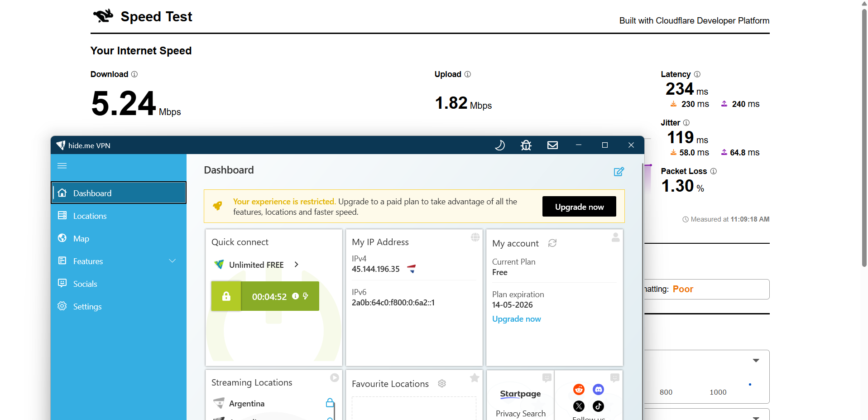Open the Dashboard sidebar item
Viewport: 868px width, 420px height.
pyautogui.click(x=119, y=193)
